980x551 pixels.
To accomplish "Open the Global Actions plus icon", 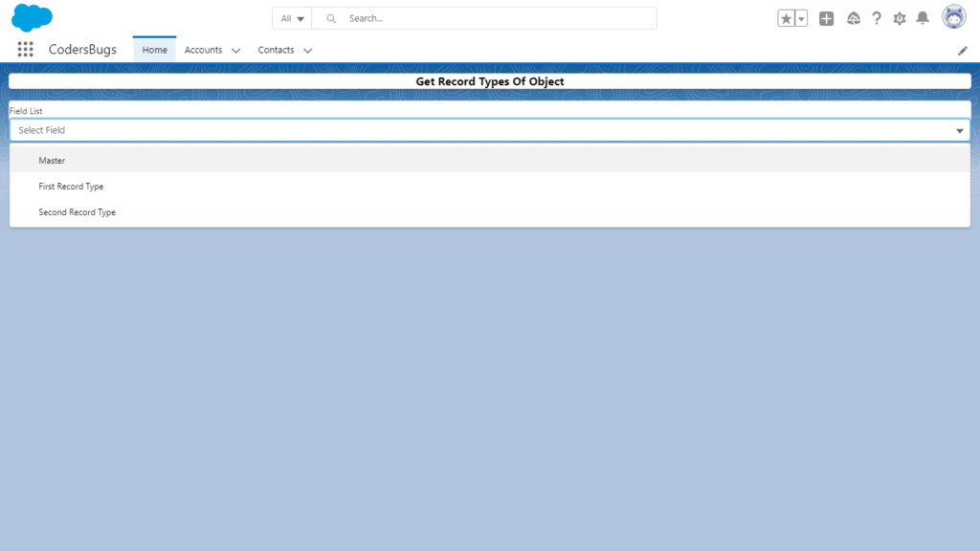I will coord(826,19).
